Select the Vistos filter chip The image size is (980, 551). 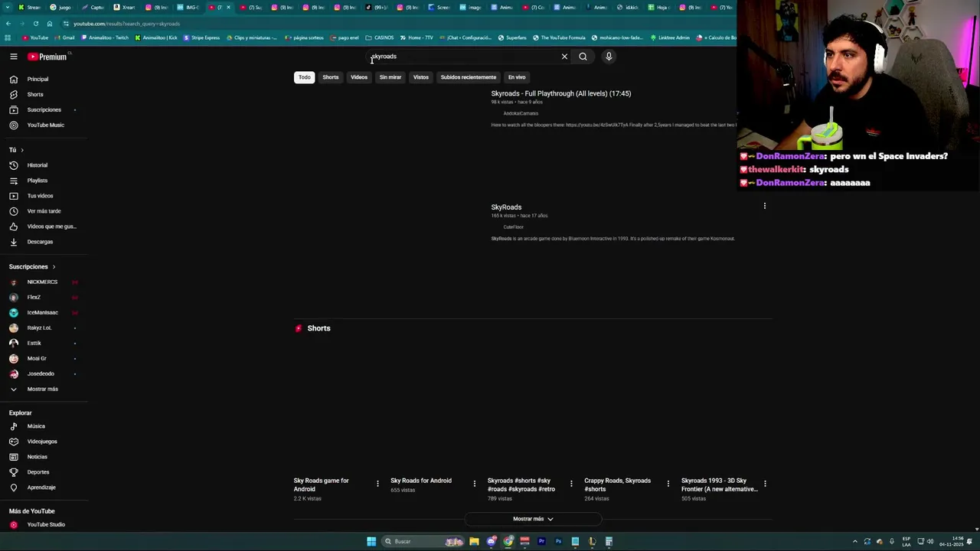coord(421,77)
